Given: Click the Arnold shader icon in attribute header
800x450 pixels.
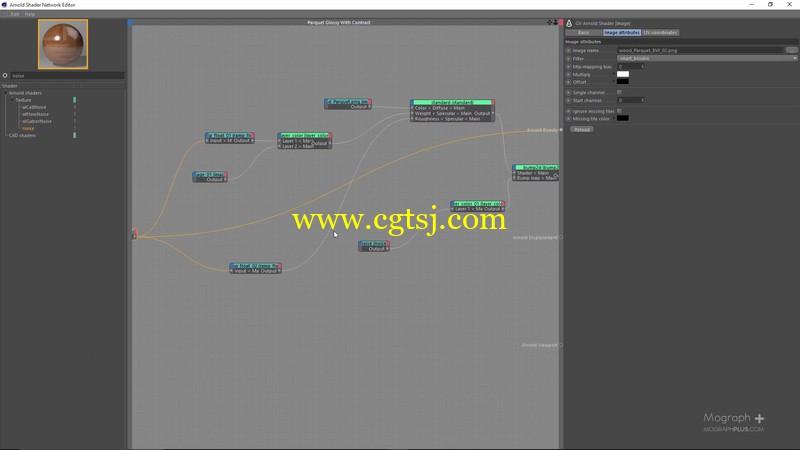Looking at the screenshot, I should pyautogui.click(x=569, y=23).
